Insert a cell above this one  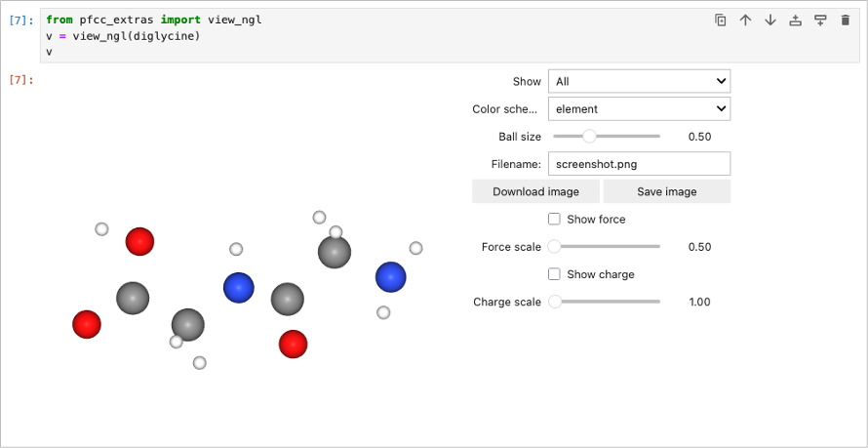coord(795,20)
